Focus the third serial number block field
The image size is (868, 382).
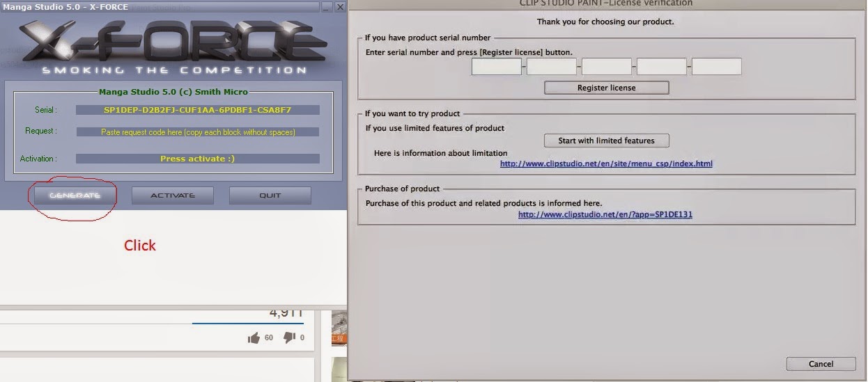[607, 67]
